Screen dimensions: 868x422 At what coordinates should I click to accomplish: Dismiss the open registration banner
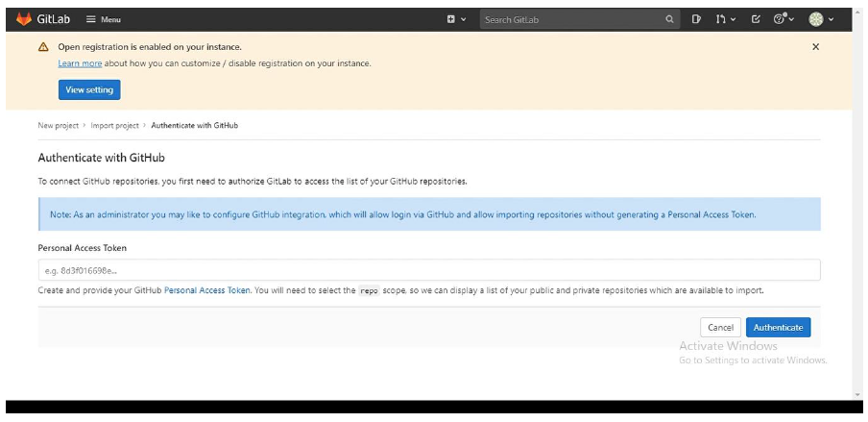tap(815, 47)
